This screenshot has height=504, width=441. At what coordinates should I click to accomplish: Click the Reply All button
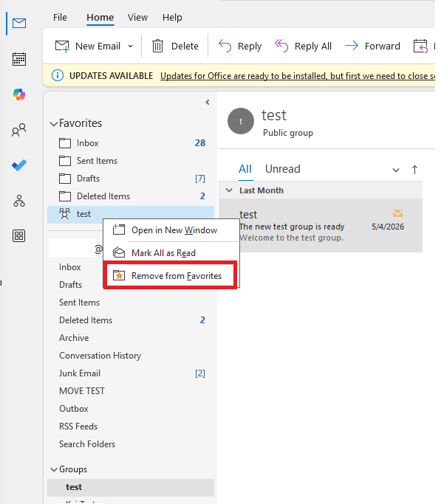point(304,46)
